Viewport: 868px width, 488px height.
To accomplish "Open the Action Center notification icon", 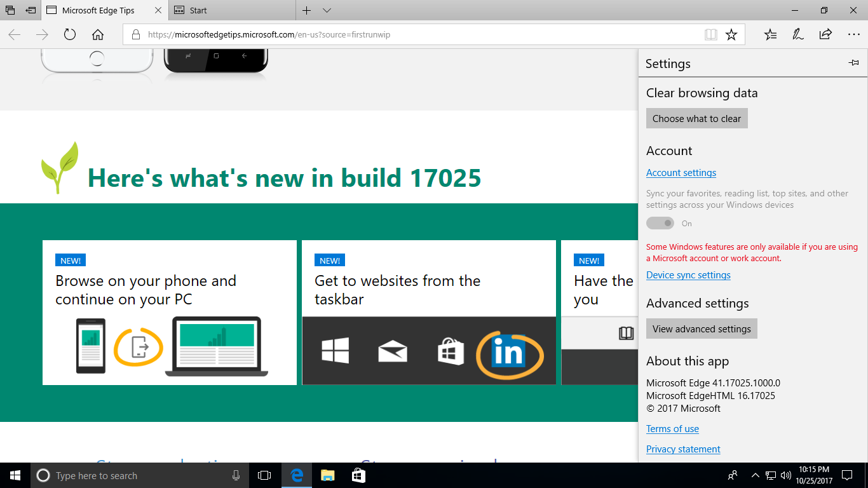I will click(x=847, y=475).
